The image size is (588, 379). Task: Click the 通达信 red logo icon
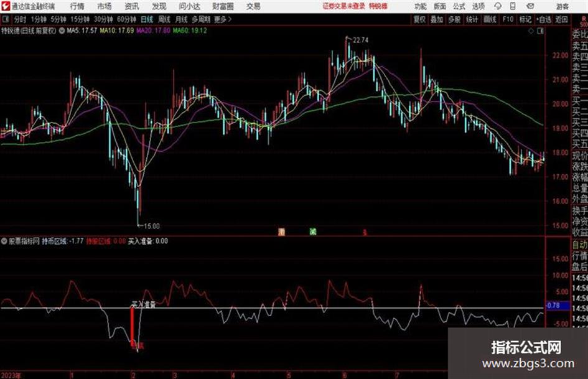5,6
